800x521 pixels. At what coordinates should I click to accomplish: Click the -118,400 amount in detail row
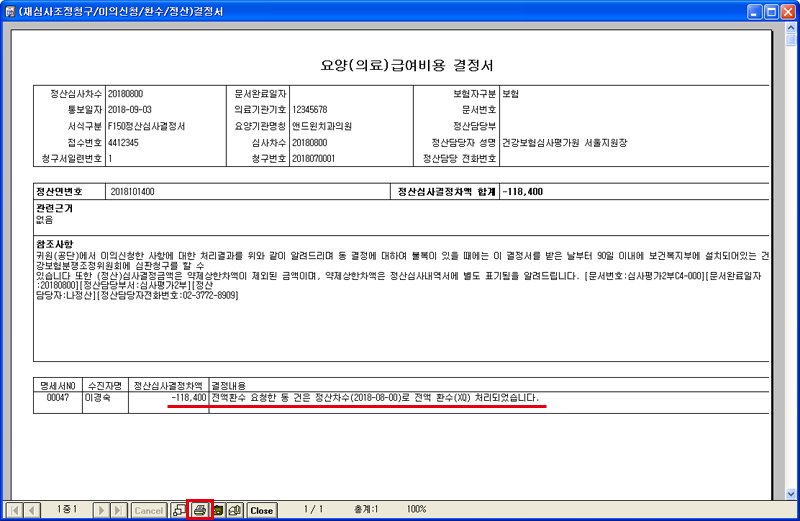(188, 397)
